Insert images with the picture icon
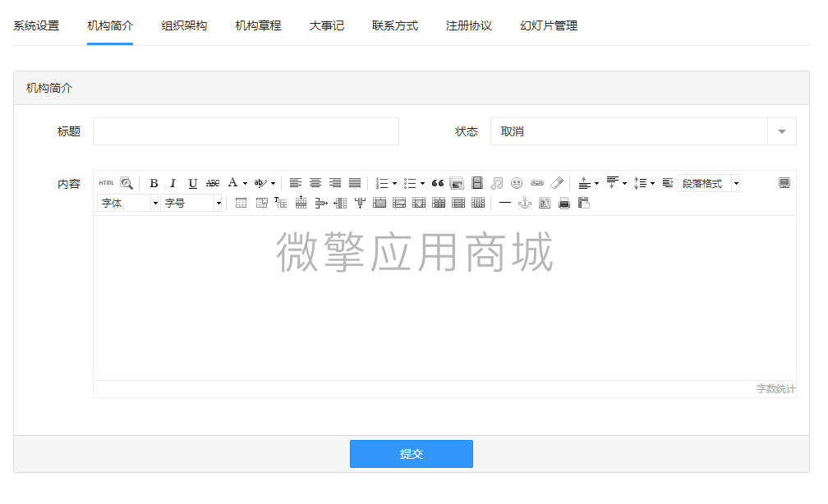Image resolution: width=828 pixels, height=504 pixels. click(x=457, y=183)
